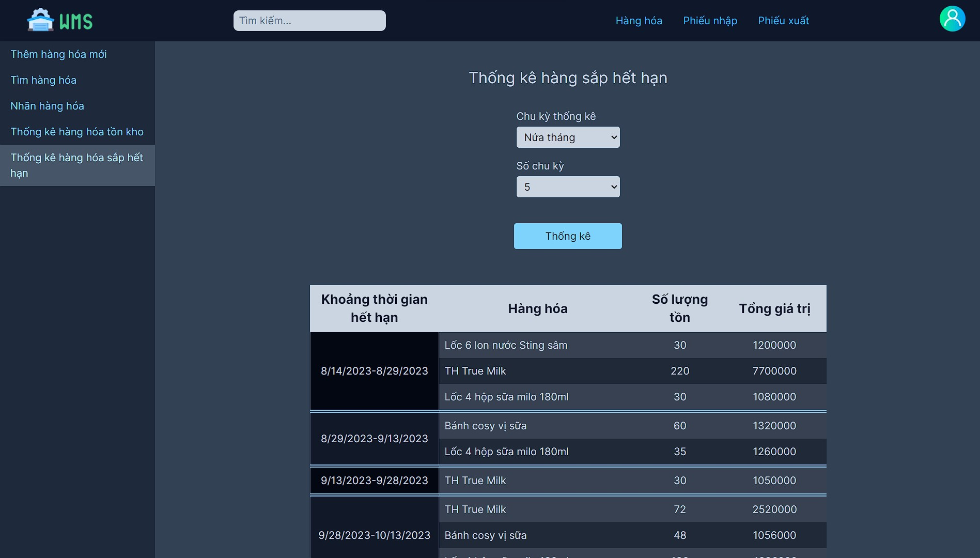Select the 9/13/2023-9/28/2023 period cell
Viewport: 980px width, 558px height.
pyautogui.click(x=374, y=481)
